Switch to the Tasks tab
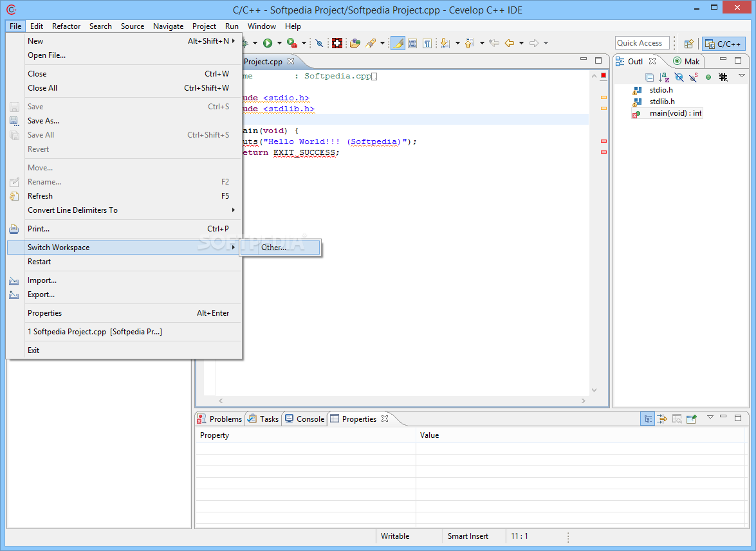The image size is (756, 551). pos(263,419)
